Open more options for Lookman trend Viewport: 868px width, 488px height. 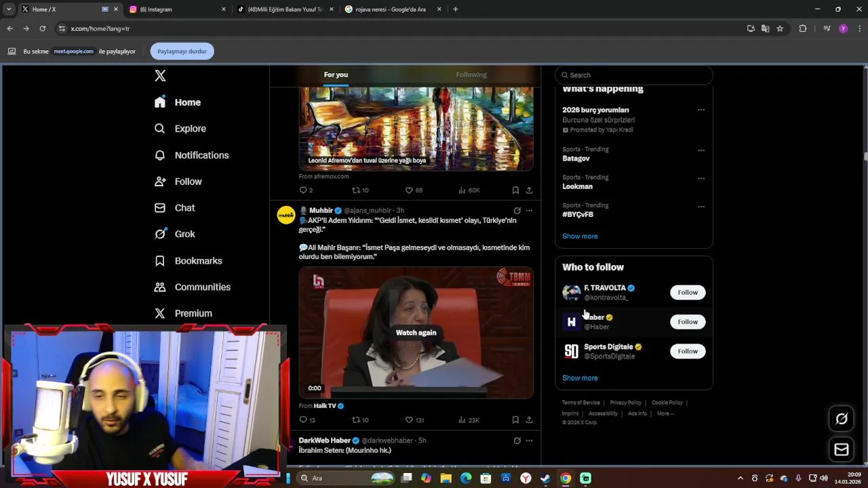coord(701,179)
